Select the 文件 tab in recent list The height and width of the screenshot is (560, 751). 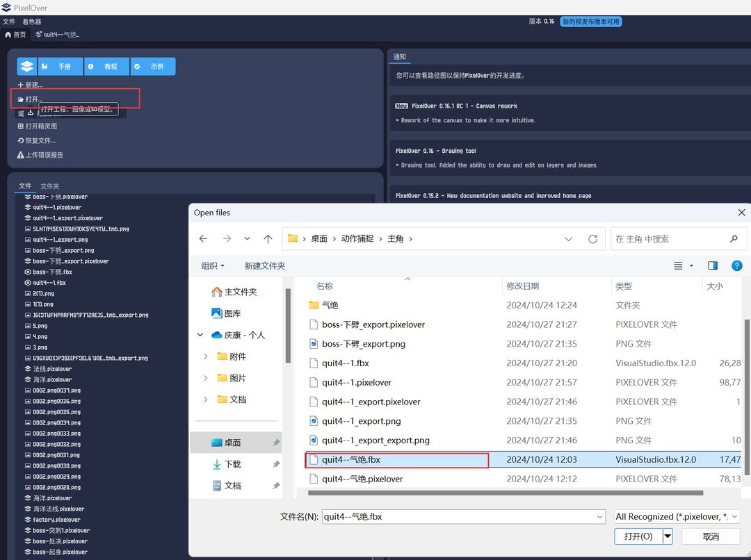pyautogui.click(x=25, y=186)
